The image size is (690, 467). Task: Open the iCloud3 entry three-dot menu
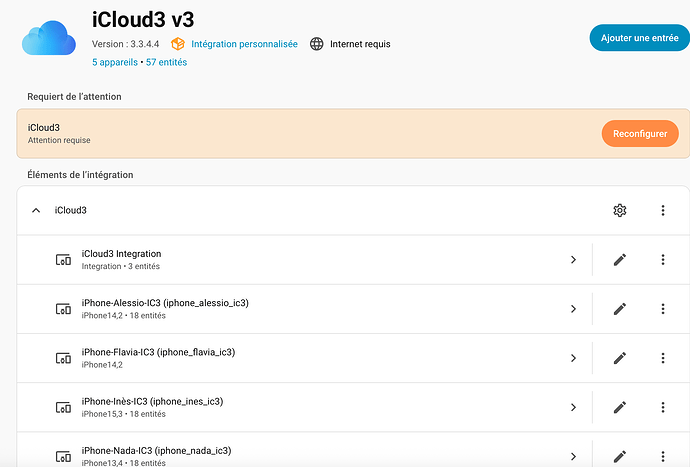[663, 210]
